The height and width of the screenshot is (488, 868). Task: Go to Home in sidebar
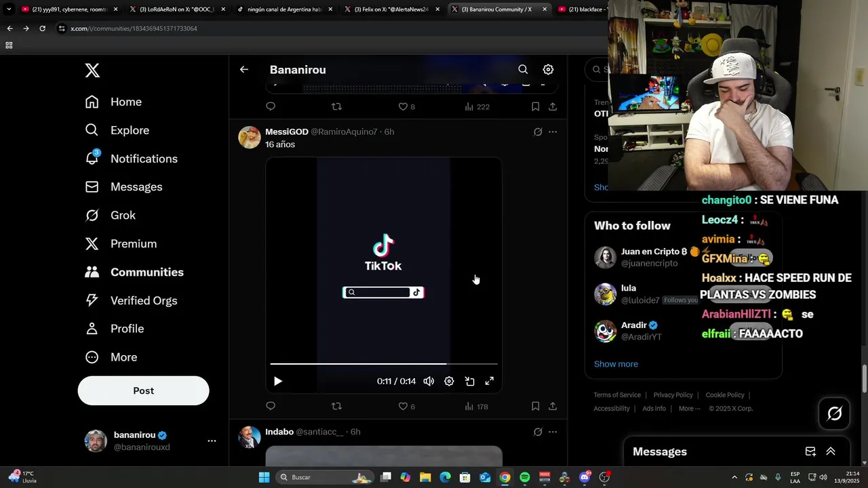(x=113, y=102)
